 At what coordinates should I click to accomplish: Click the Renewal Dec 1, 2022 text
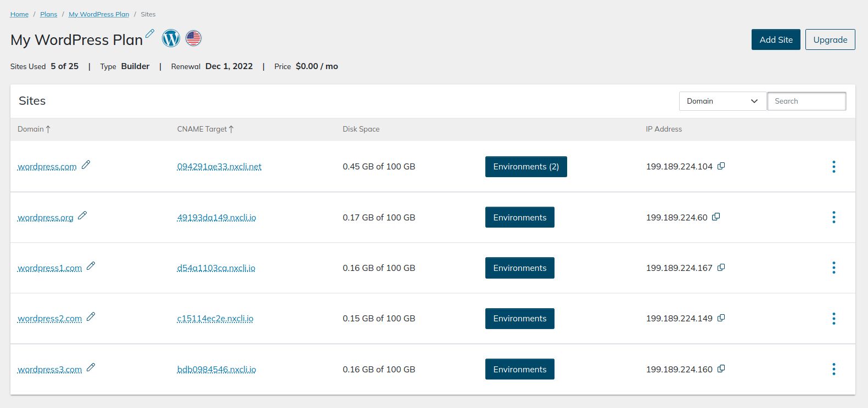pyautogui.click(x=212, y=66)
